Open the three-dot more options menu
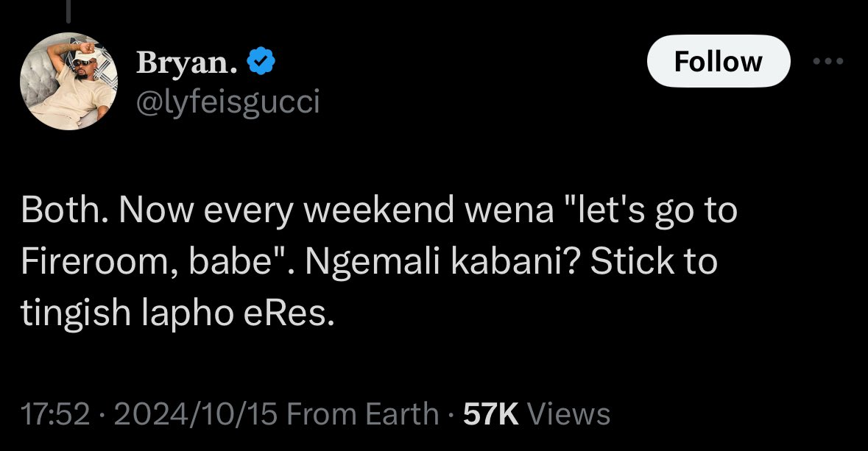 [828, 61]
